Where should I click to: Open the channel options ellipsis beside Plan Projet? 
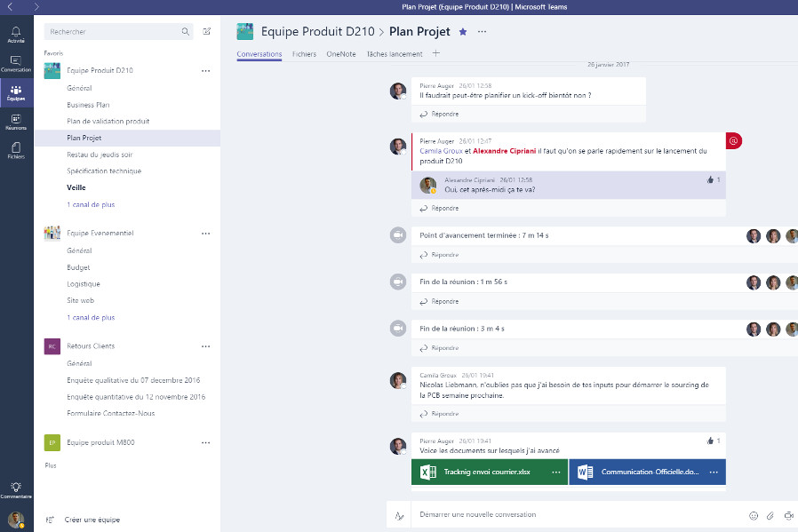[x=482, y=32]
